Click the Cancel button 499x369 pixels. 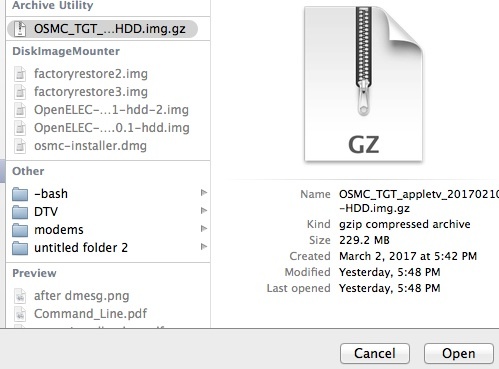[375, 353]
